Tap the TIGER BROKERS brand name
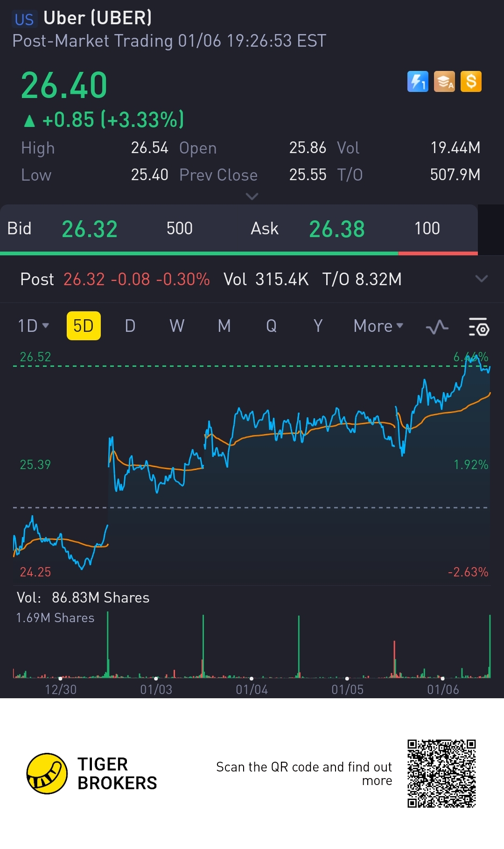 [117, 774]
